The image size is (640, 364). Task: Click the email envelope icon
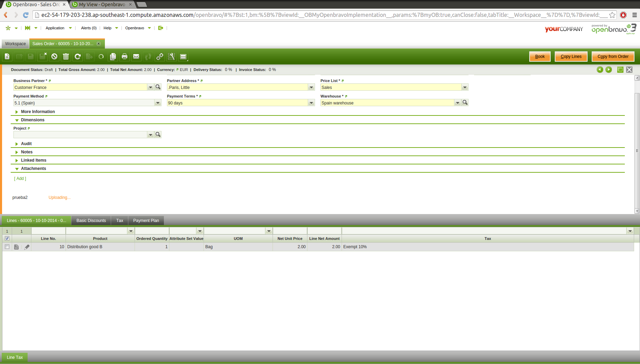click(x=136, y=57)
